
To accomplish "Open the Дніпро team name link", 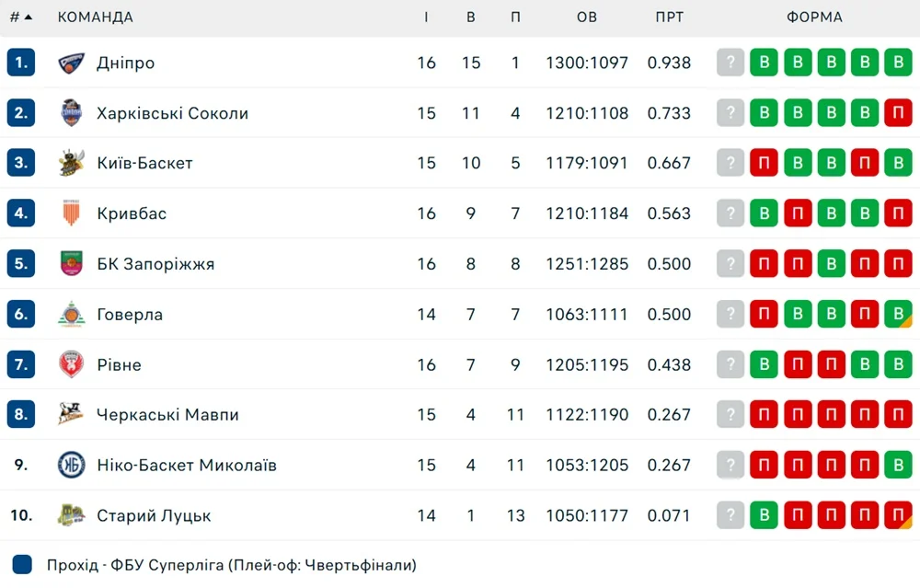I will click(x=125, y=63).
